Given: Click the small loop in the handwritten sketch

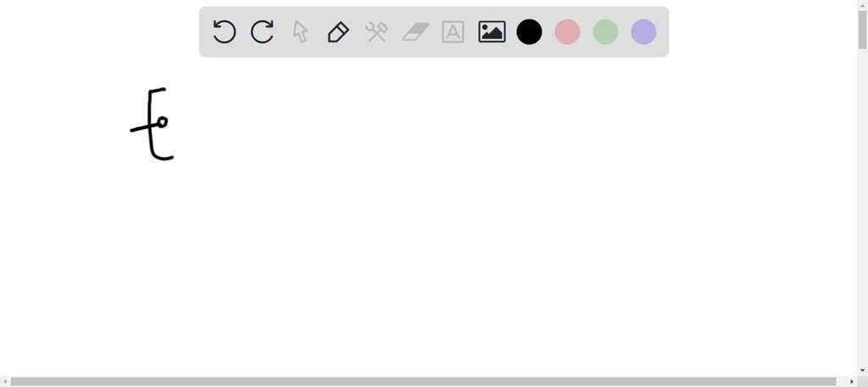Looking at the screenshot, I should (x=162, y=122).
